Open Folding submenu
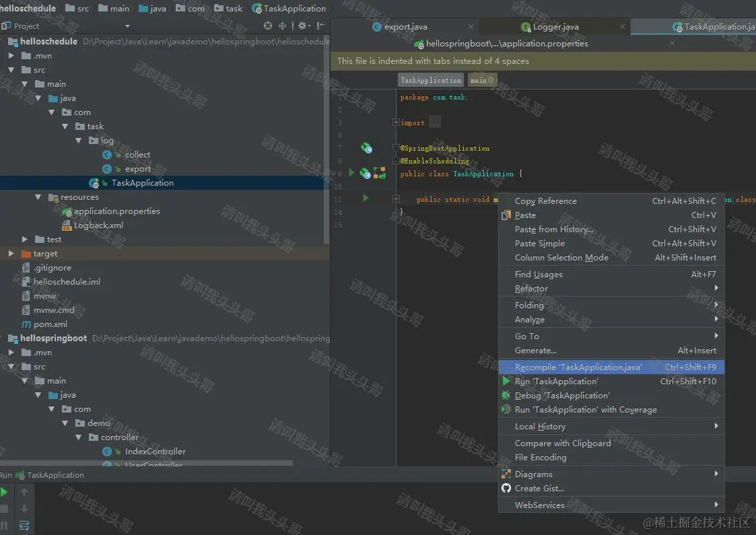This screenshot has width=756, height=535. click(611, 305)
